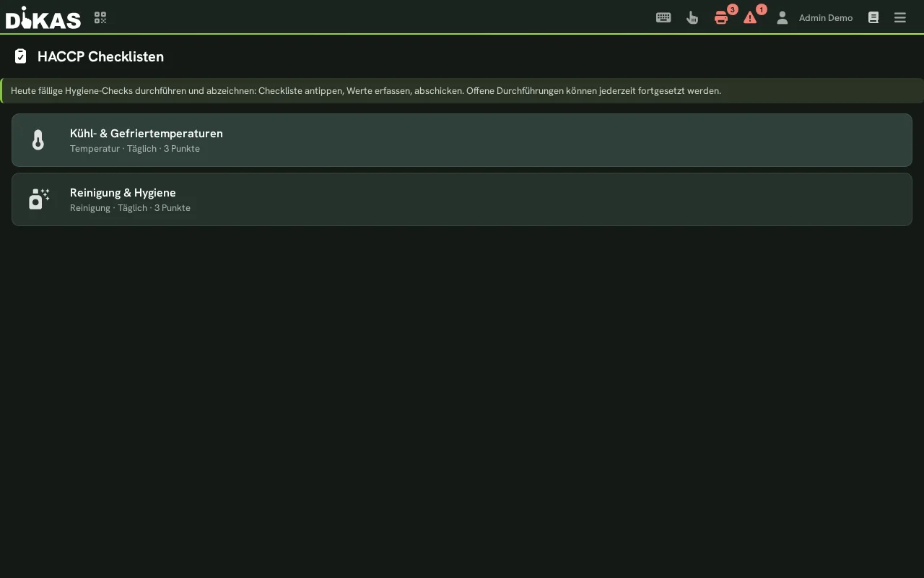This screenshot has width=924, height=578.
Task: Open the hamburger main menu
Action: [x=900, y=17]
